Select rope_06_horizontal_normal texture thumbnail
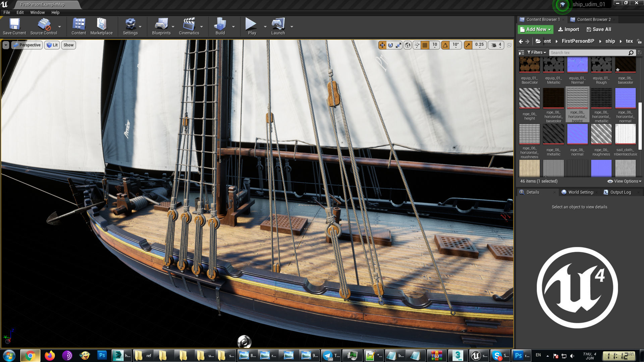 [x=625, y=98]
